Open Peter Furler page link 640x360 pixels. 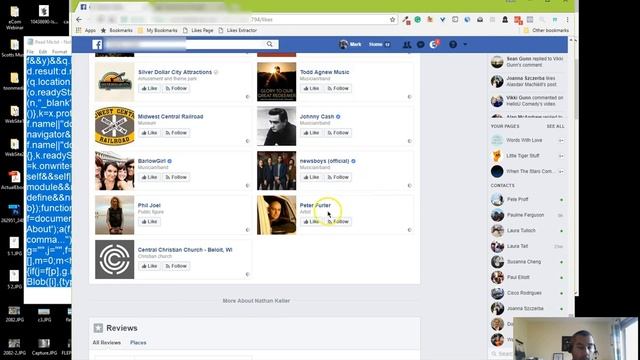(315, 205)
